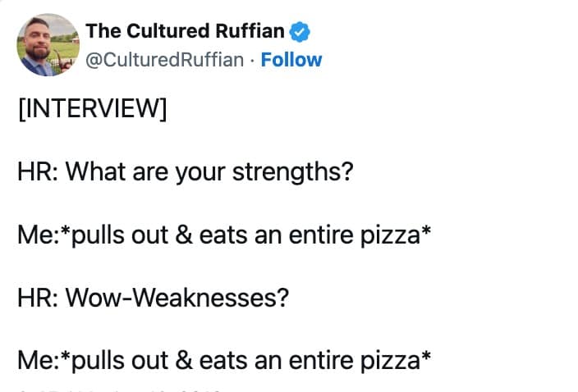Click the first "pulls out & eats" line

[224, 236]
